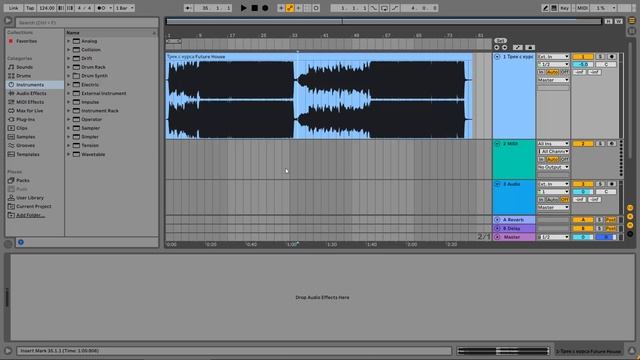
Task: Fold the 2 MIDI track
Action: pyautogui.click(x=497, y=144)
